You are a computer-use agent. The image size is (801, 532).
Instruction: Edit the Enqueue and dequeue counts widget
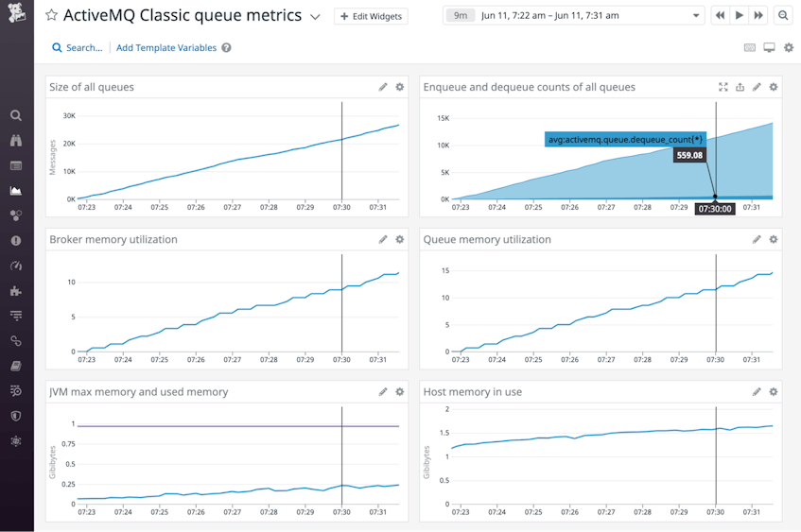coord(757,87)
